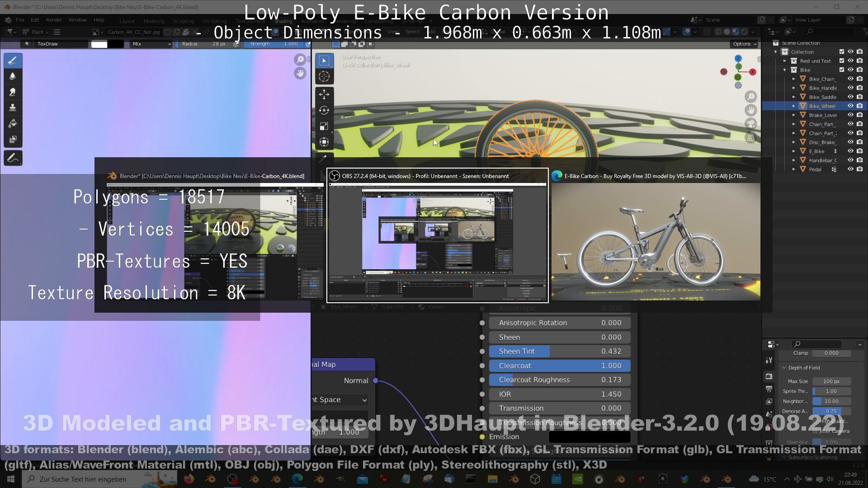The image size is (868, 488).
Task: Expand Handlebar object children
Action: click(x=794, y=160)
